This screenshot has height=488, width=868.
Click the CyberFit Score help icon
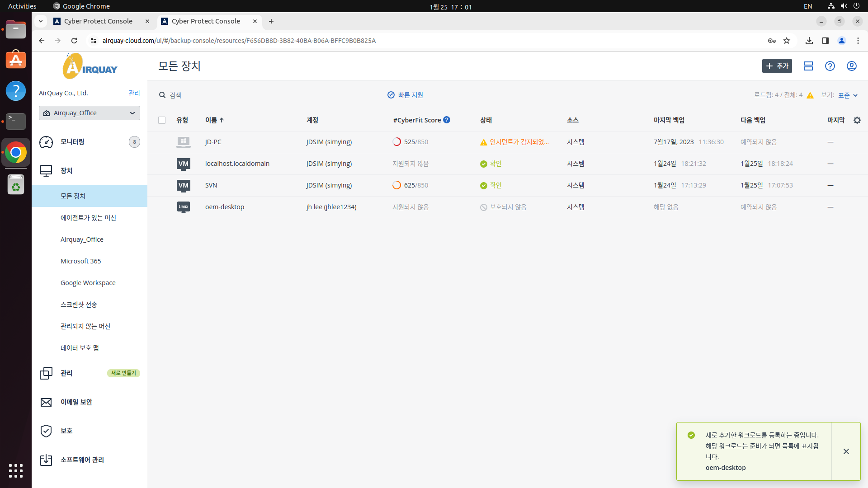tap(447, 120)
